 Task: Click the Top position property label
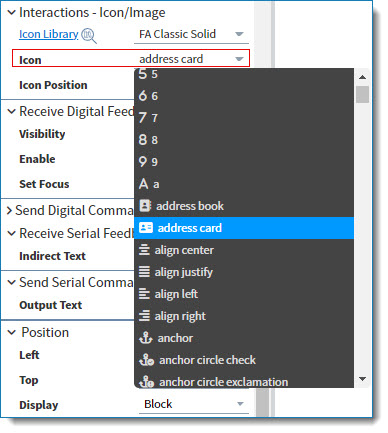pos(29,380)
